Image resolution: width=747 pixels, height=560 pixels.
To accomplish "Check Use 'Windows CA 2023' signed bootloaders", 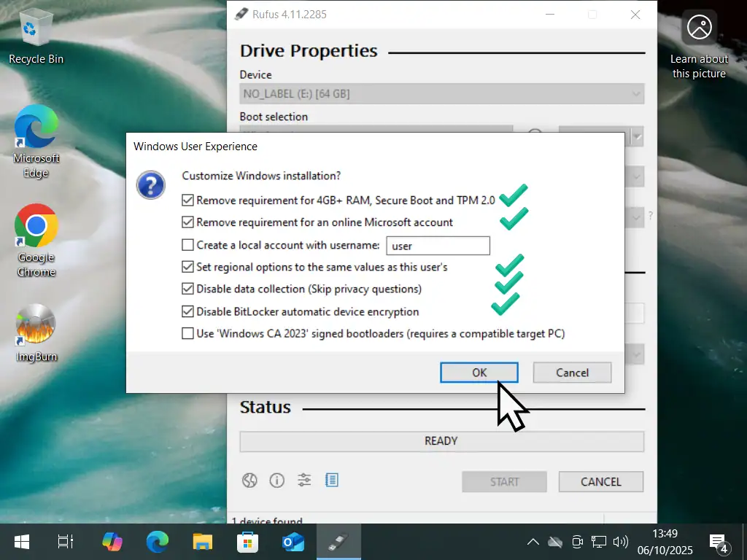I will (x=188, y=334).
